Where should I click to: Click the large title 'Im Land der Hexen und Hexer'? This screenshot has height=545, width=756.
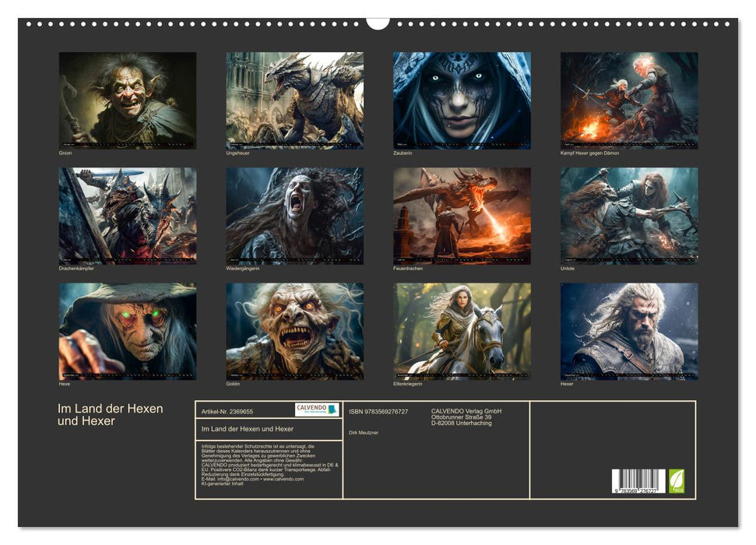[111, 415]
